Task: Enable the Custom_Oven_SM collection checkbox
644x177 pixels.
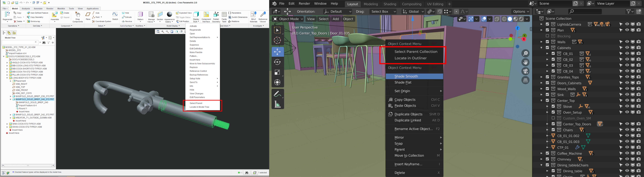Action: 553,118
